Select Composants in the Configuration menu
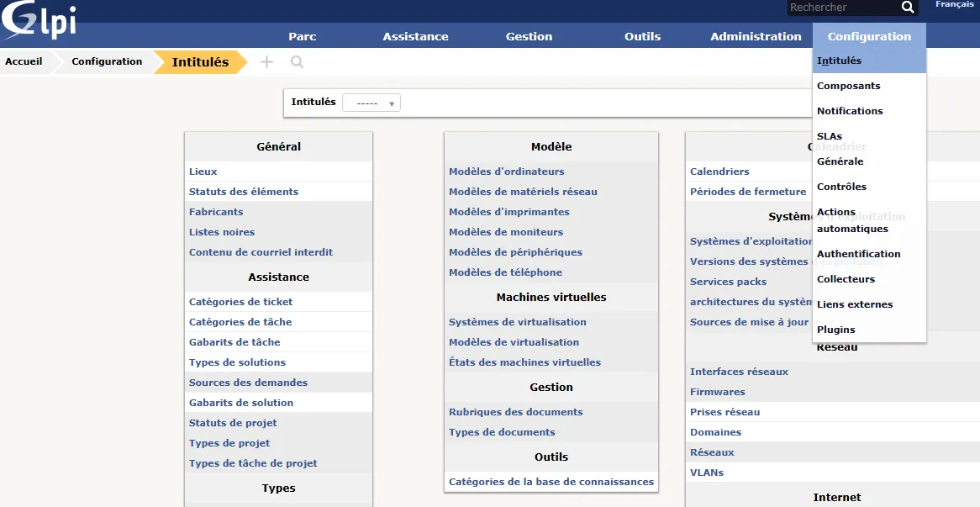 point(848,86)
